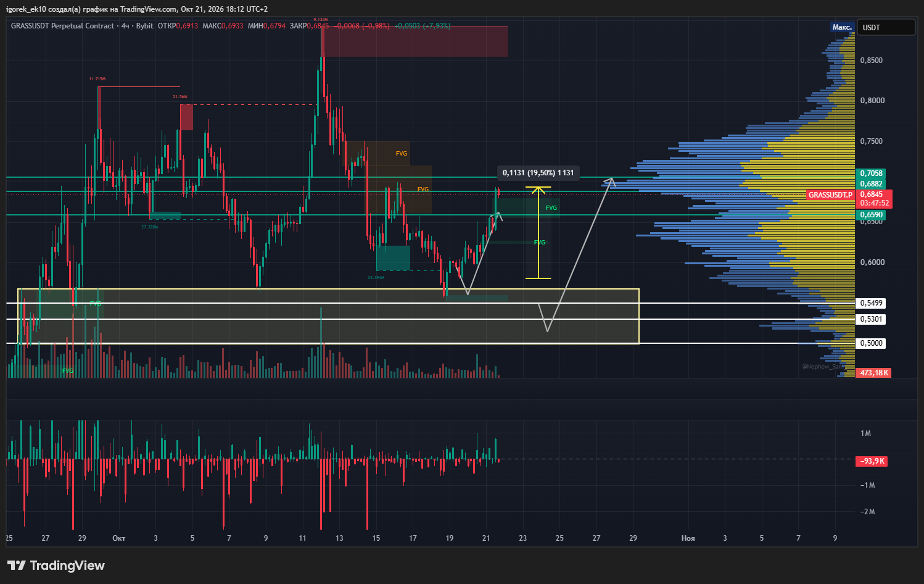This screenshot has width=924, height=584.
Task: Click the igorek_ek10 chart author caption
Action: pyautogui.click(x=137, y=9)
